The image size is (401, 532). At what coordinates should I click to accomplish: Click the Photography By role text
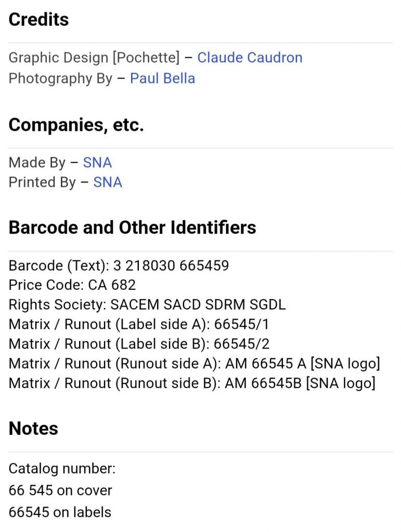click(x=60, y=78)
